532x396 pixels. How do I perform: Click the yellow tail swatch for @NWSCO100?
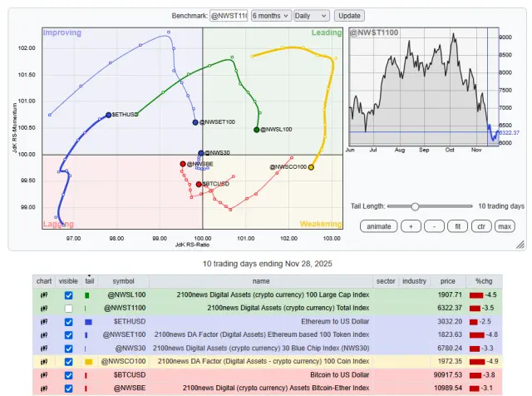[89, 362]
